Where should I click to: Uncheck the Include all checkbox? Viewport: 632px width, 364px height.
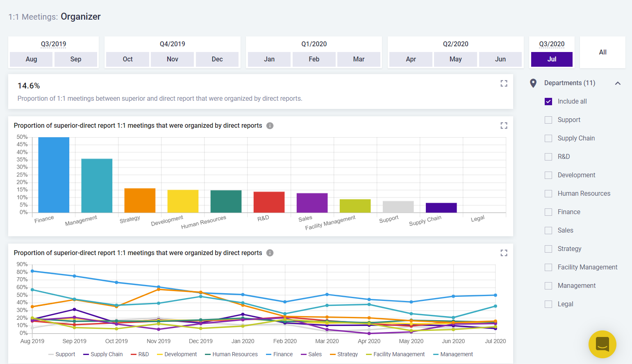click(x=548, y=102)
